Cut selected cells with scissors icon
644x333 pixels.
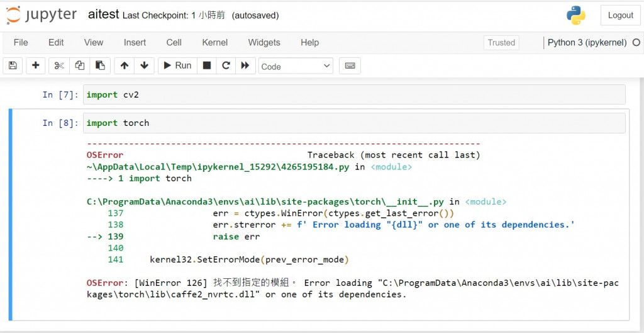(x=59, y=65)
